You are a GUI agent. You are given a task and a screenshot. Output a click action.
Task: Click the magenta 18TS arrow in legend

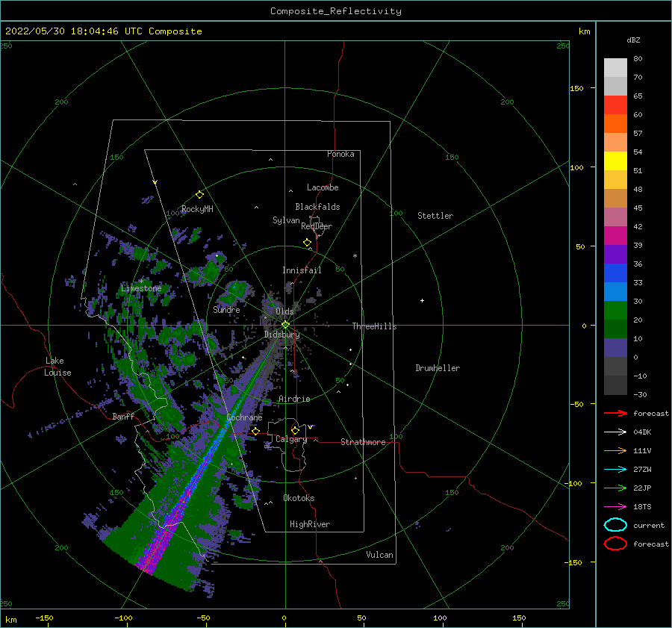pyautogui.click(x=615, y=507)
